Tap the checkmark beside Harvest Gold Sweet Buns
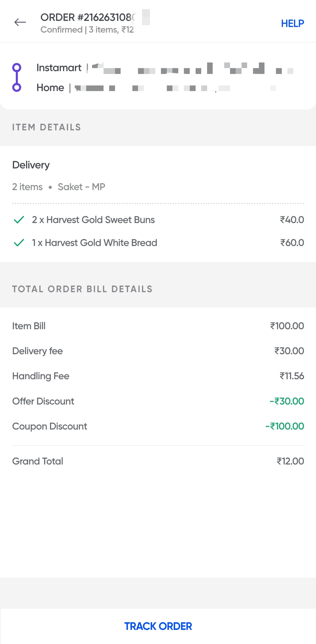This screenshot has height=644, width=316. (19, 220)
